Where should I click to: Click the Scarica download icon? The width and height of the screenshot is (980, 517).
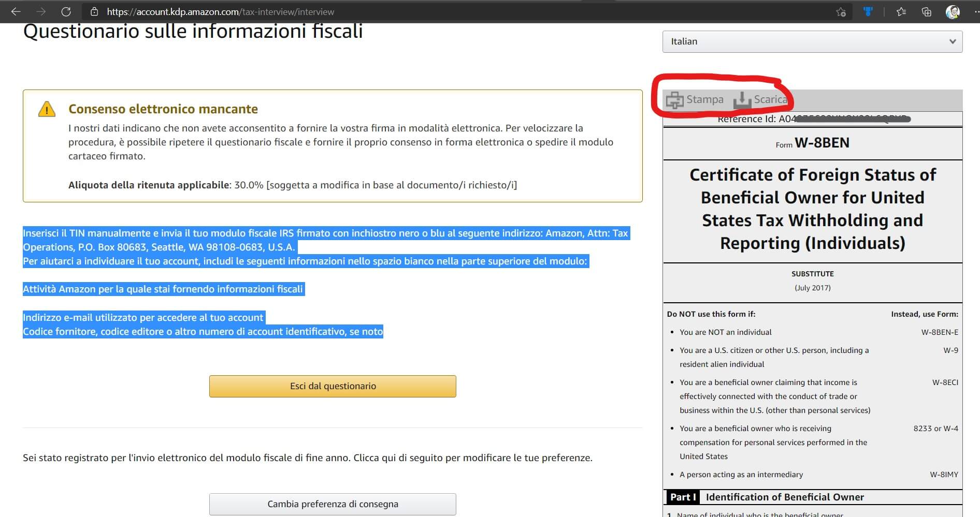(x=742, y=100)
